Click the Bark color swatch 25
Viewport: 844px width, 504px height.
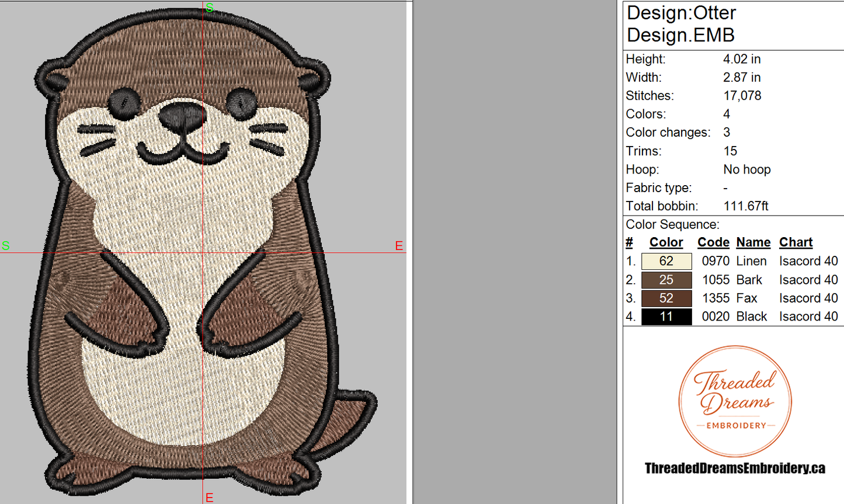(x=666, y=280)
